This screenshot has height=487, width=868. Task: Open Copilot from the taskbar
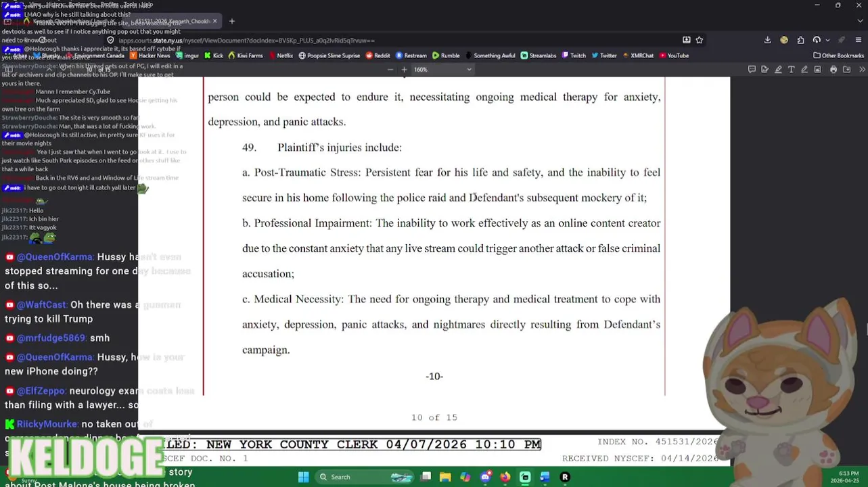465,477
